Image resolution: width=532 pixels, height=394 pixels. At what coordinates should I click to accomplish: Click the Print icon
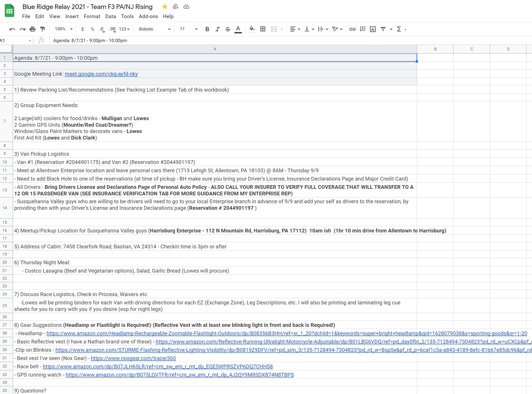tap(33, 29)
